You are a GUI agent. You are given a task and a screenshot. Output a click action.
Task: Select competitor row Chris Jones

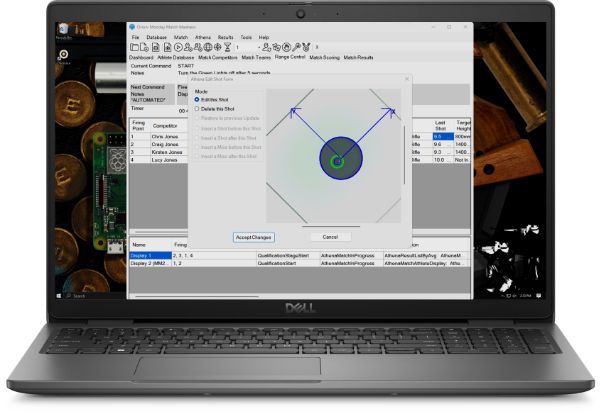click(x=158, y=137)
